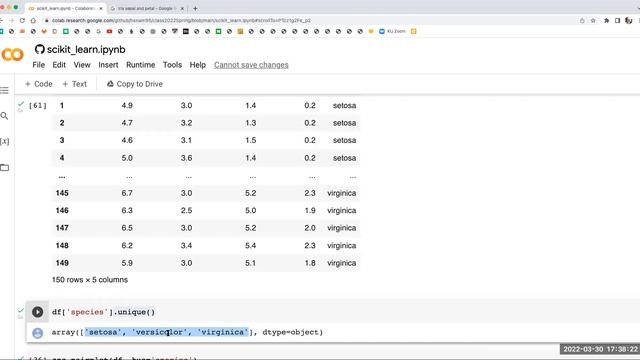
Task: Click the cell execution count [61]
Action: pos(38,106)
